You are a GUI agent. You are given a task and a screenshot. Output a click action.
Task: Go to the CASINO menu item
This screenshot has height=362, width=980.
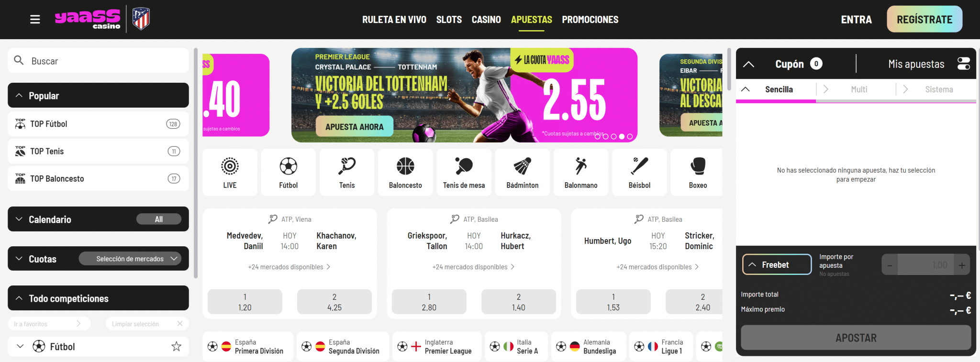point(486,20)
